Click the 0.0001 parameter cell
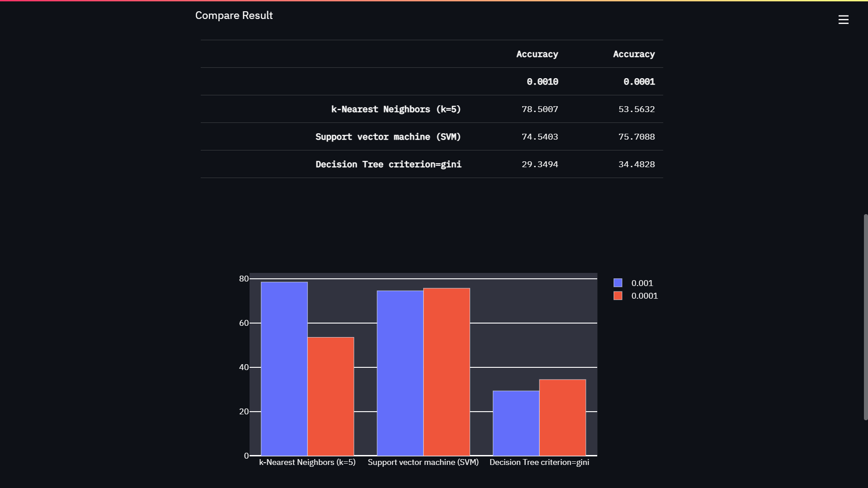868x488 pixels. (639, 82)
